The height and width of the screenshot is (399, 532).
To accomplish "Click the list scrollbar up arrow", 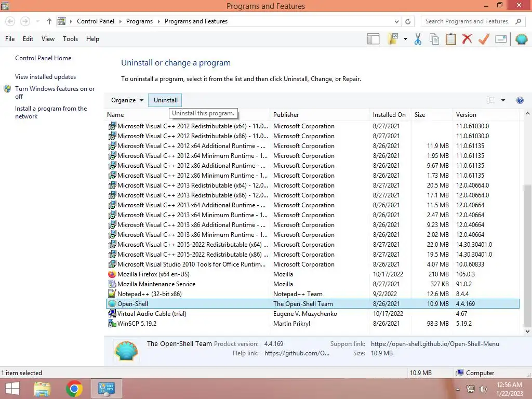I will tap(527, 114).
